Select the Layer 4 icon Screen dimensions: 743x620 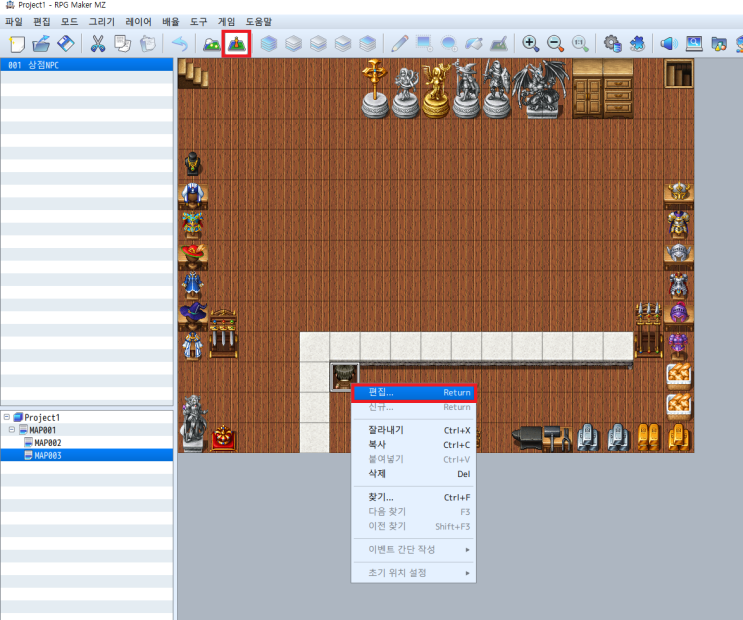point(367,44)
